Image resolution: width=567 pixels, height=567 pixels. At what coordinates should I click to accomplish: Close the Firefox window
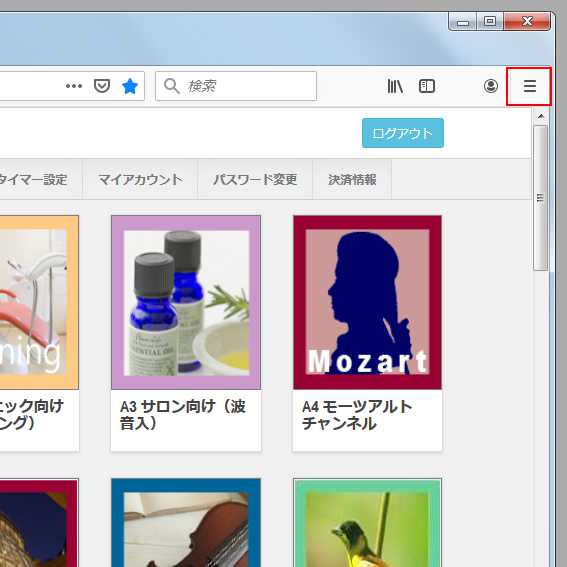coord(527,22)
